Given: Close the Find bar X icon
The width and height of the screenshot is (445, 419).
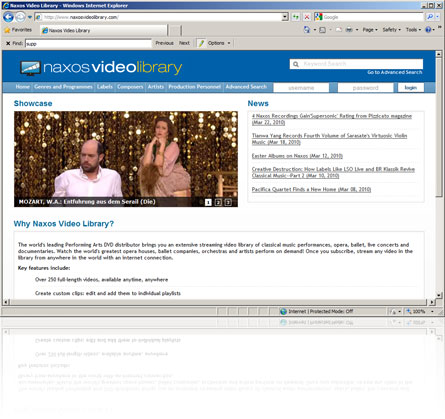Looking at the screenshot, I should pos(8,43).
